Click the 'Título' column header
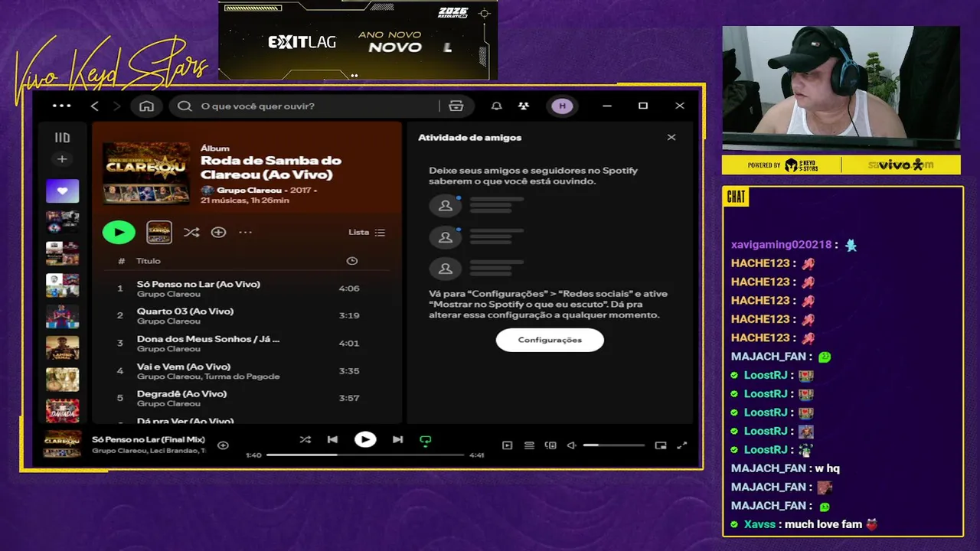Image resolution: width=980 pixels, height=551 pixels. (149, 261)
